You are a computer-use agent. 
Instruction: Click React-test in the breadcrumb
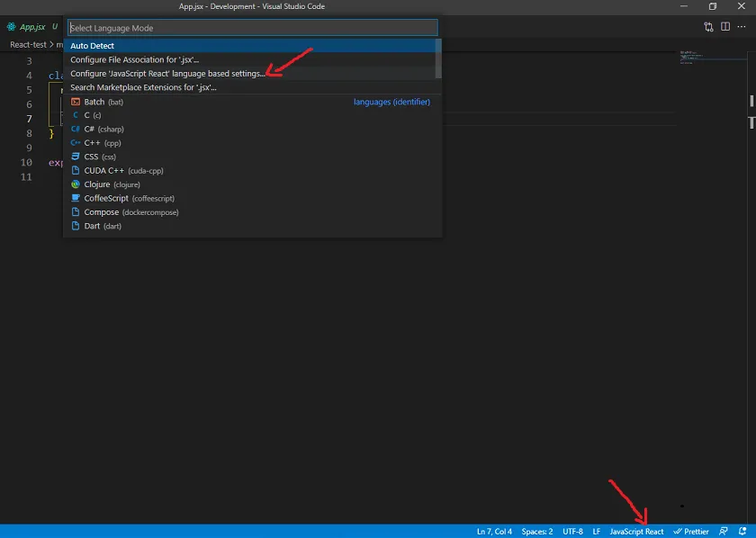coord(29,44)
